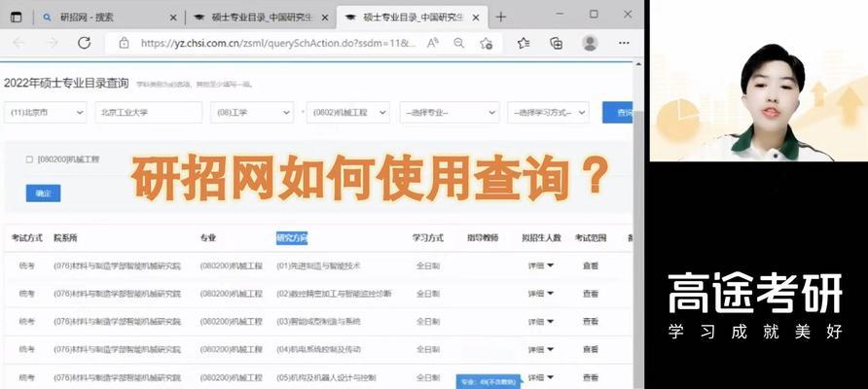The width and height of the screenshot is (868, 389).
Task: Open the (0802)机械工程 subject dropdown
Action: click(x=348, y=113)
